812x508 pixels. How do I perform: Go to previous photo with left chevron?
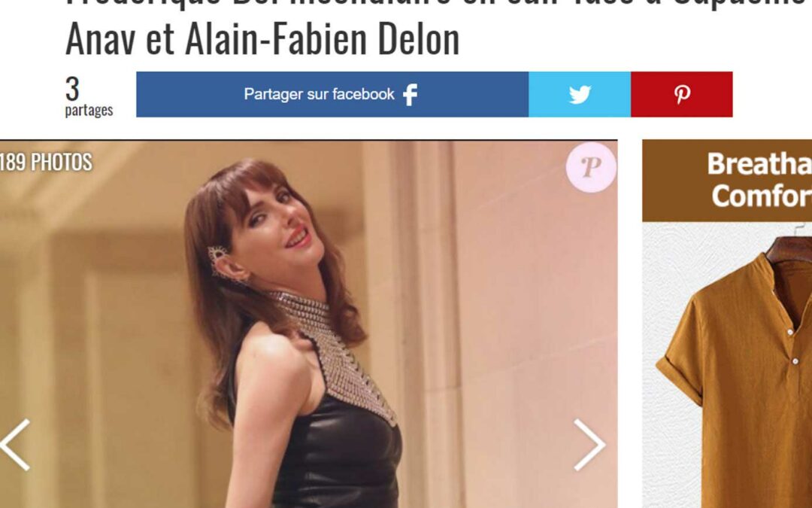coord(15,445)
